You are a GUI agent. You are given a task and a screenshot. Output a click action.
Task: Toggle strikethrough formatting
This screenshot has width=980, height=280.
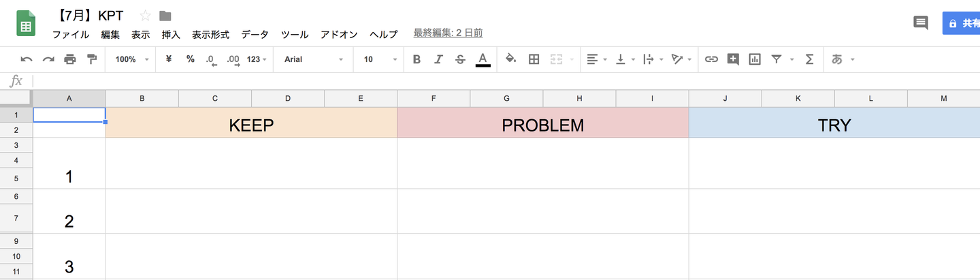(460, 59)
